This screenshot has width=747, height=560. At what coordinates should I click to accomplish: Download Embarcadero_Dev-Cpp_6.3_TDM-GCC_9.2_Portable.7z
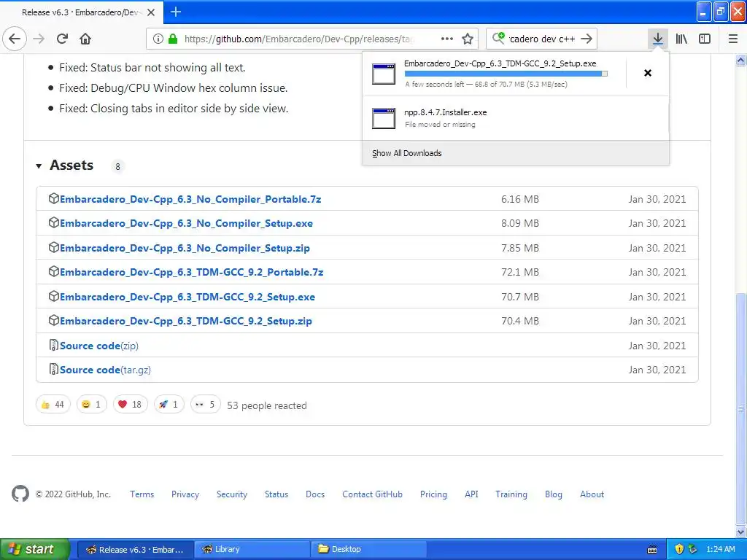point(192,272)
